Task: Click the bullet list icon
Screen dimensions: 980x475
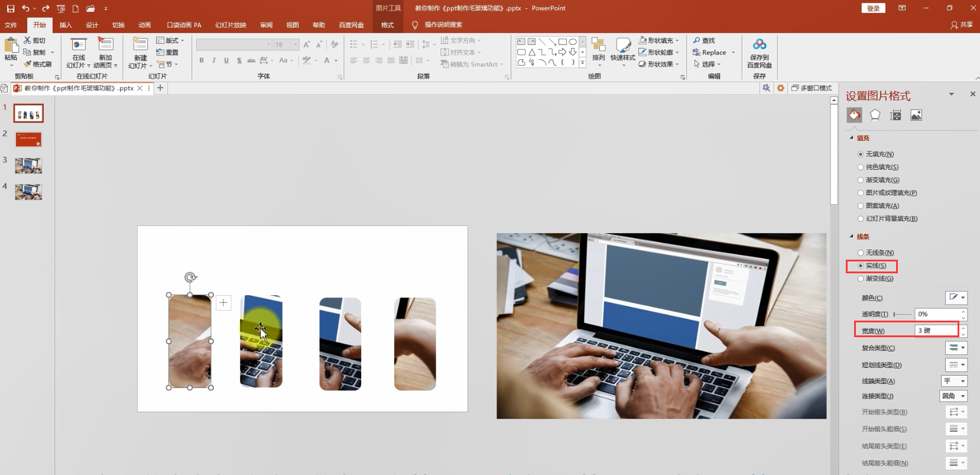Action: tap(353, 44)
